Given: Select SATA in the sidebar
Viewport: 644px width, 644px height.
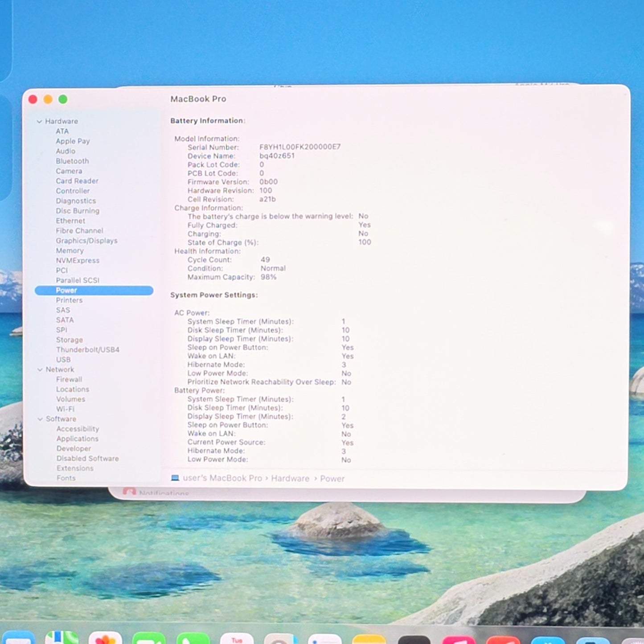Looking at the screenshot, I should [65, 320].
